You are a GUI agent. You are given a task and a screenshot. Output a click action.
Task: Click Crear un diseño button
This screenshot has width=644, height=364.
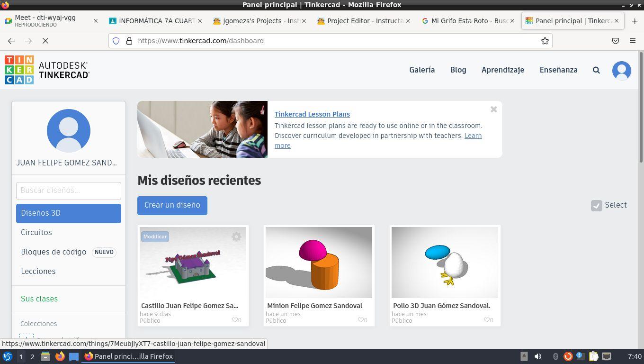pyautogui.click(x=172, y=205)
